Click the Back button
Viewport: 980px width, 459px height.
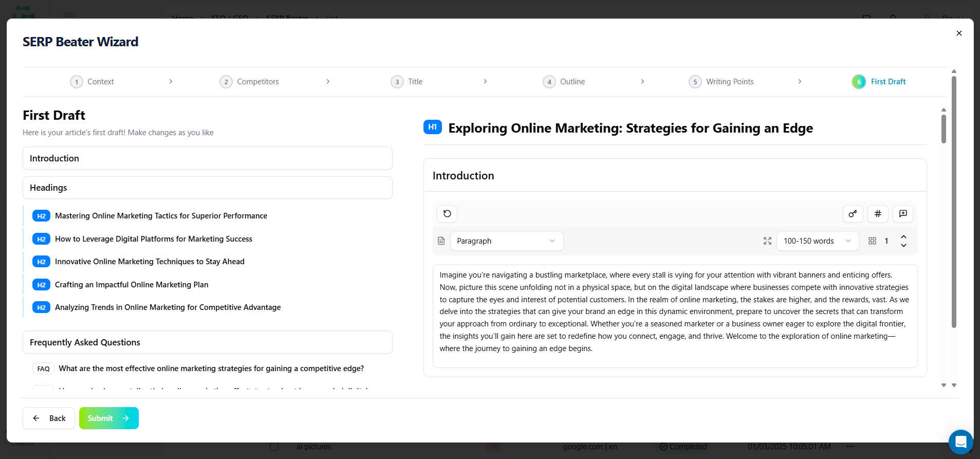[x=49, y=418]
